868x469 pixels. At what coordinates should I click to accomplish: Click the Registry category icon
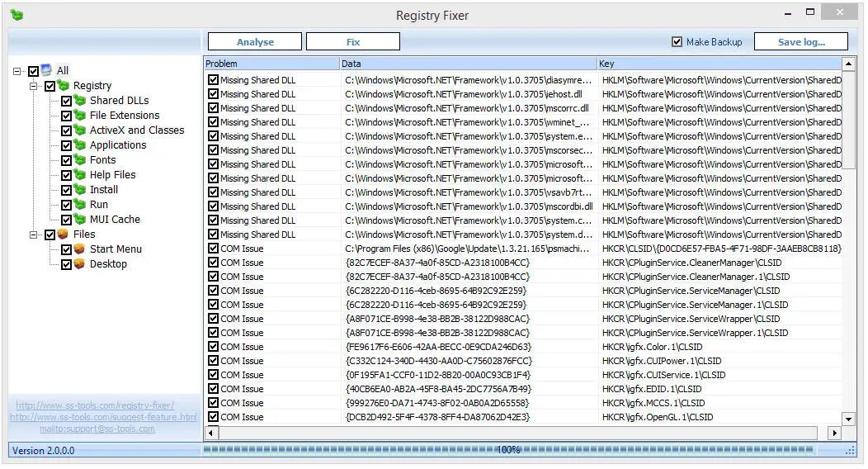click(x=64, y=85)
